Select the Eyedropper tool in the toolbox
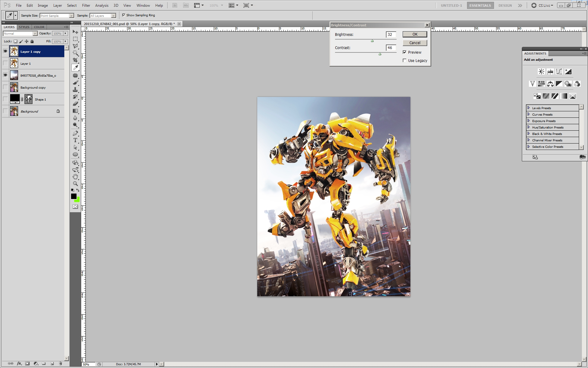Image resolution: width=588 pixels, height=368 pixels. point(75,67)
